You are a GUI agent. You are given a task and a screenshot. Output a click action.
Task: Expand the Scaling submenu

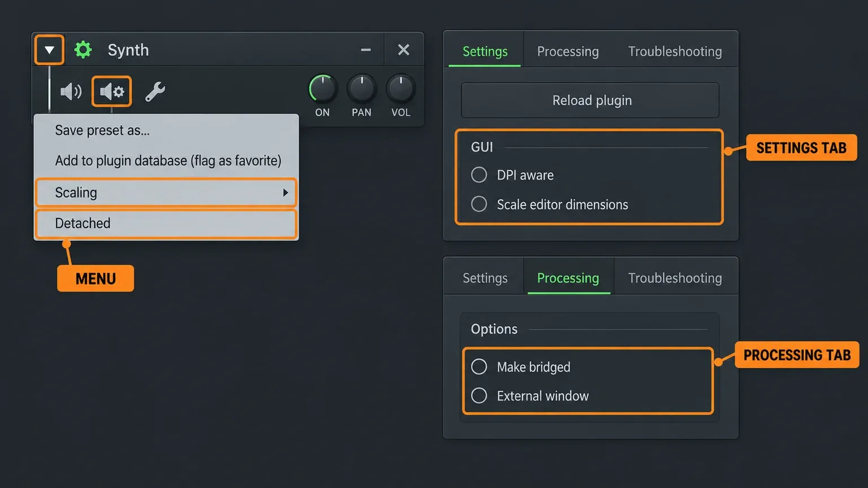tap(166, 193)
